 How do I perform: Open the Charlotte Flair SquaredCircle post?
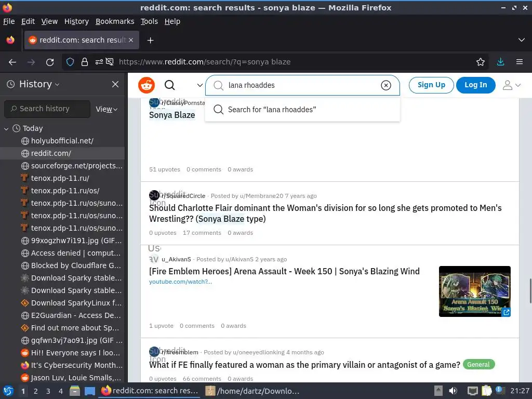(325, 214)
